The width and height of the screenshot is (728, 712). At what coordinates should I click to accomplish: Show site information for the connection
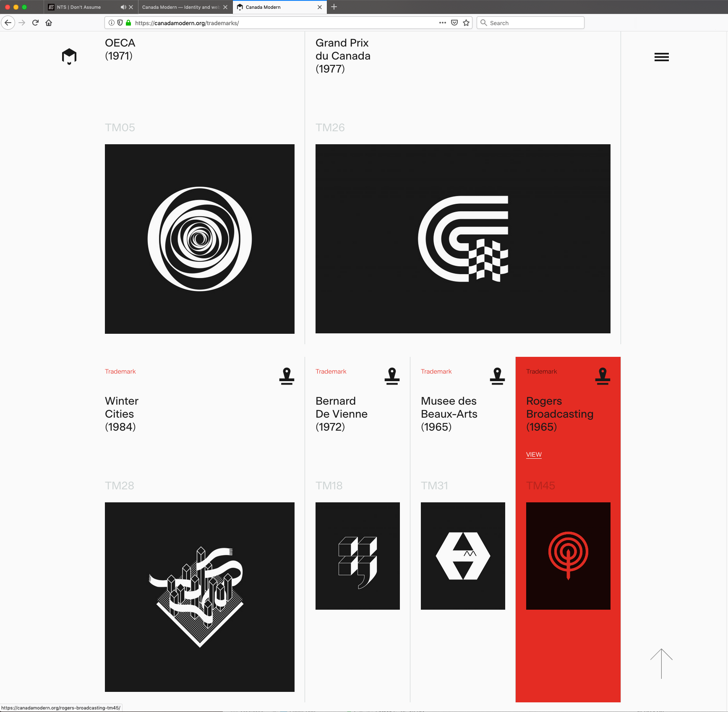pyautogui.click(x=111, y=23)
